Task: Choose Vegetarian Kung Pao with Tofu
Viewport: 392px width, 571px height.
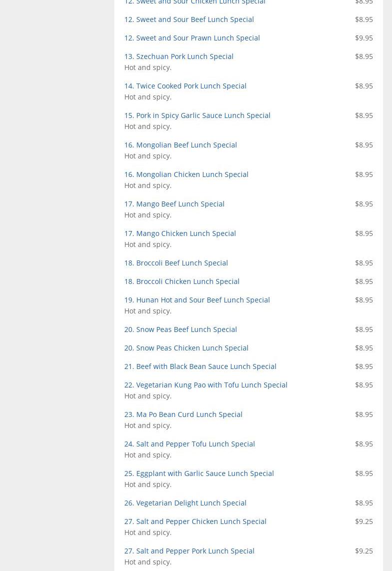Action: tap(206, 385)
